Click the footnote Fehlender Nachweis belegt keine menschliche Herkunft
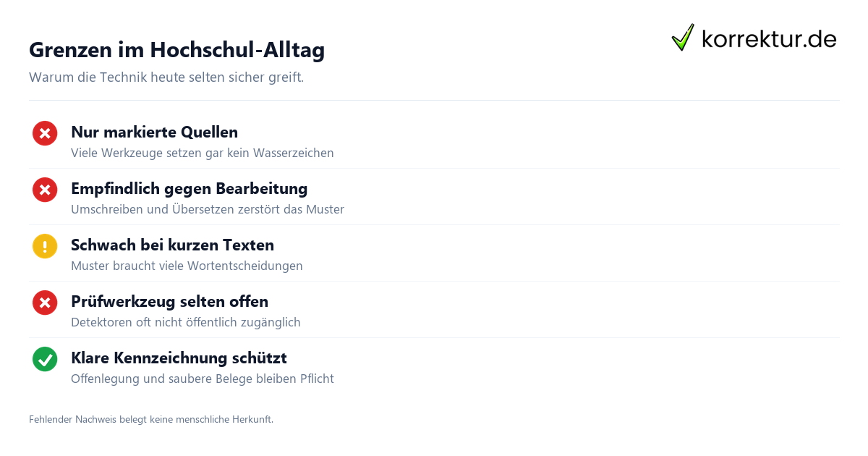868x456 pixels. pos(151,419)
